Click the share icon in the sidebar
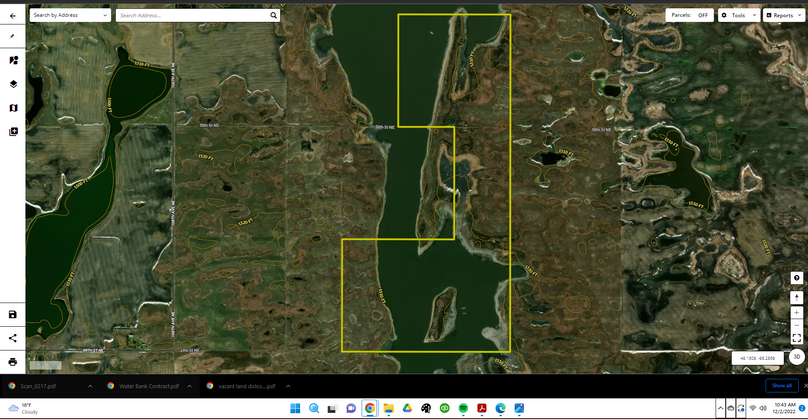 (x=13, y=338)
